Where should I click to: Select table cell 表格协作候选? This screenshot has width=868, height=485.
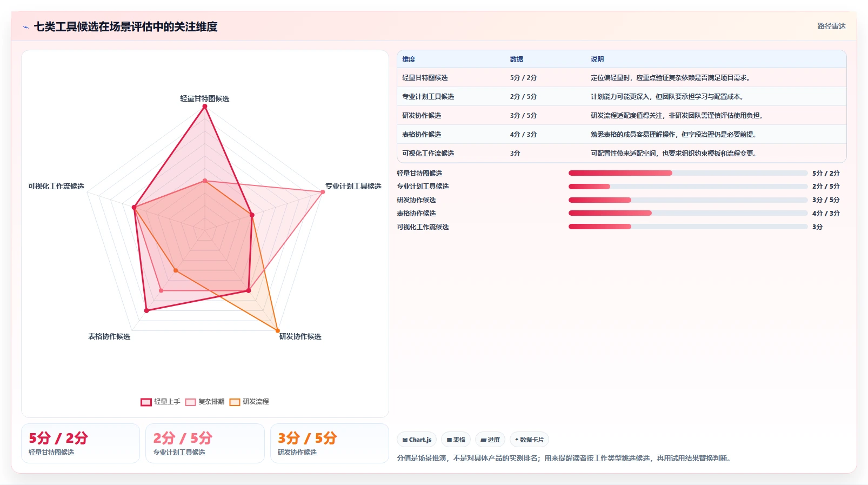point(422,135)
